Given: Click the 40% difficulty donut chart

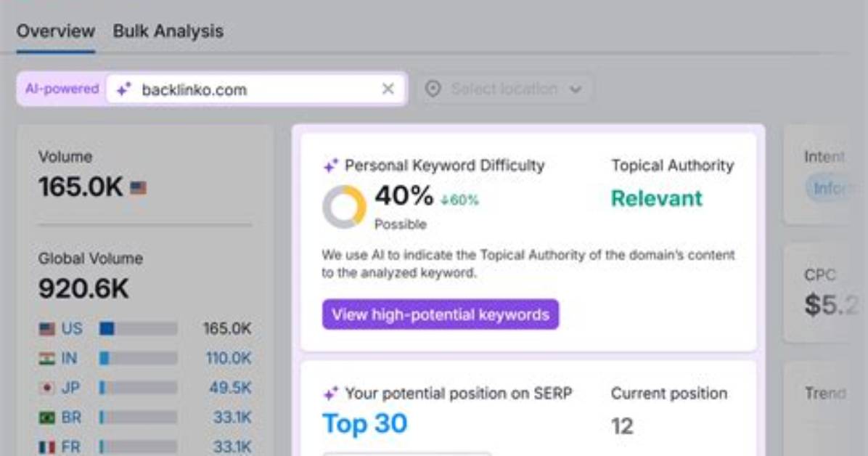Looking at the screenshot, I should coord(344,207).
